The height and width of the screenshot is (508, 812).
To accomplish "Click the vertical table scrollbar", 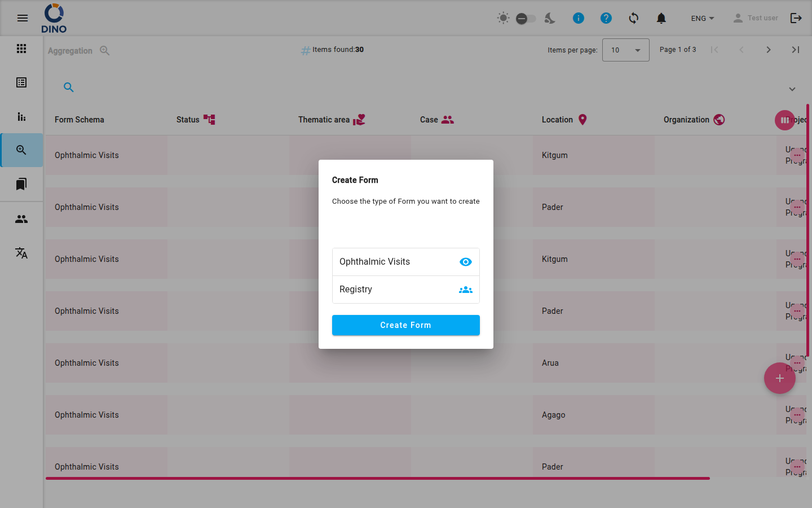I will tap(807, 230).
